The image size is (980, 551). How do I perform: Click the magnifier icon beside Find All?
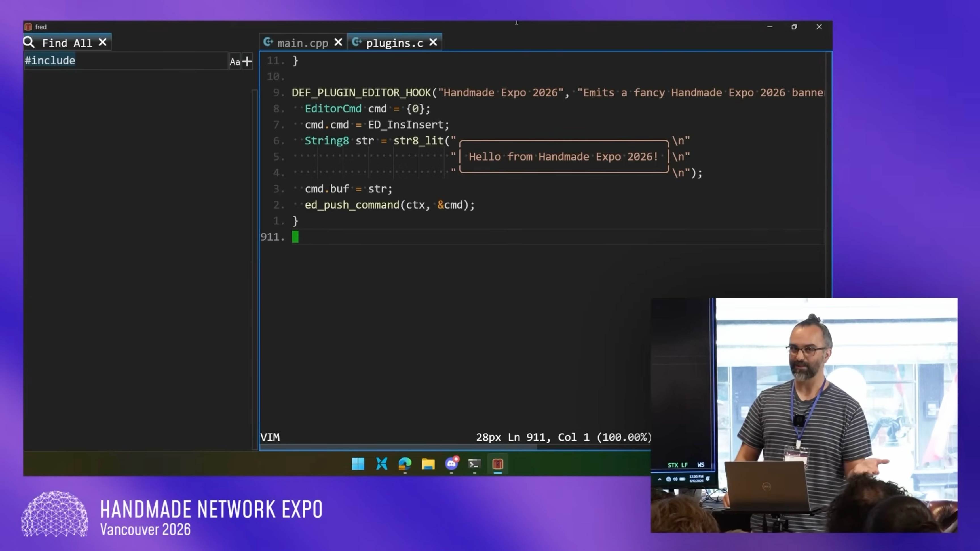[x=29, y=42]
